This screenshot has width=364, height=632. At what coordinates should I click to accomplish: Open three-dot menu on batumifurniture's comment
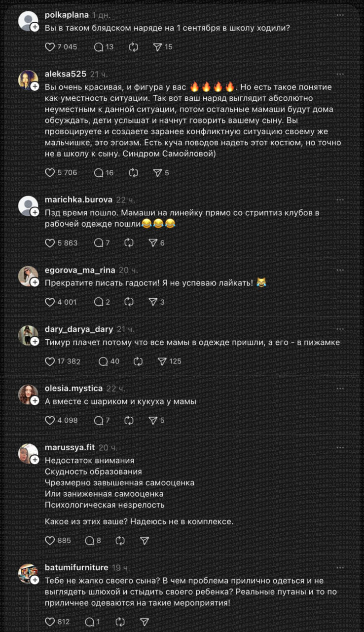pos(340,568)
